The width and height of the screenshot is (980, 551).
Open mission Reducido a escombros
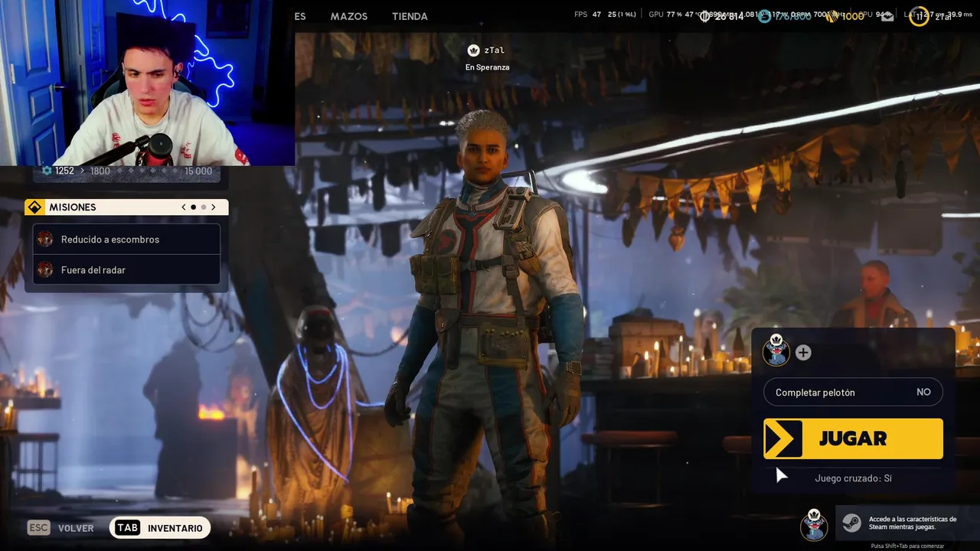point(126,240)
